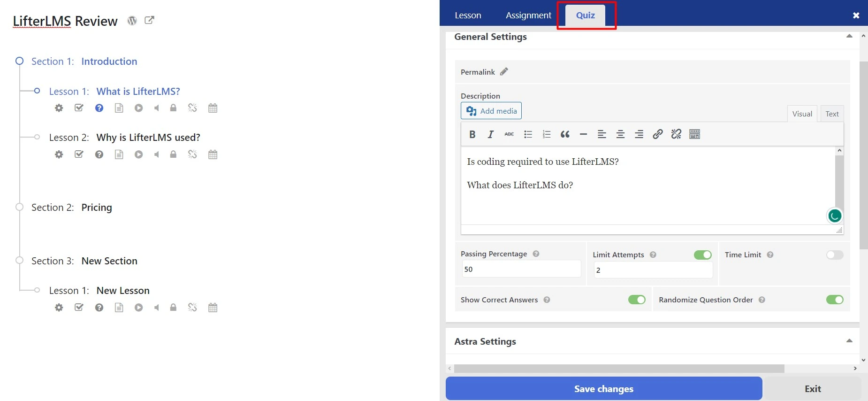Image resolution: width=868 pixels, height=401 pixels.
Task: Click Passing Percentage input field
Action: 521,269
